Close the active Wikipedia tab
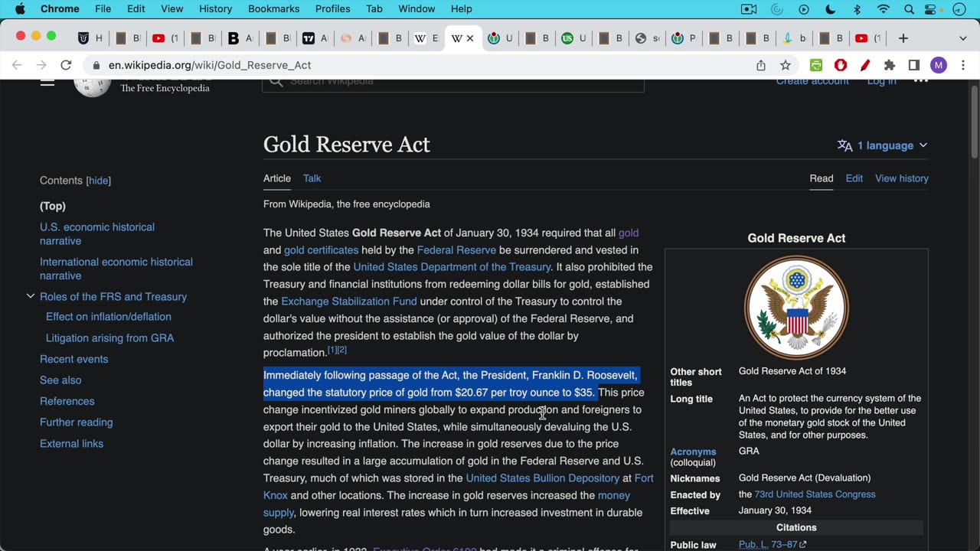This screenshot has width=980, height=551. (470, 38)
